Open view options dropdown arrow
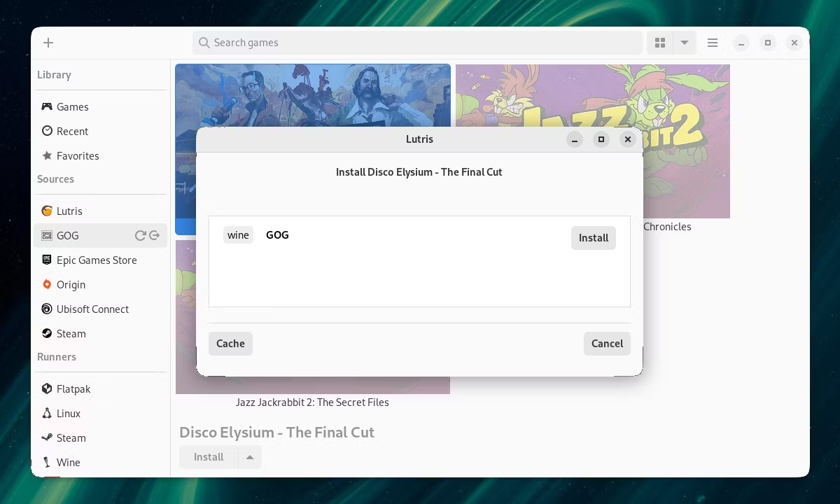The height and width of the screenshot is (504, 840). click(x=685, y=43)
